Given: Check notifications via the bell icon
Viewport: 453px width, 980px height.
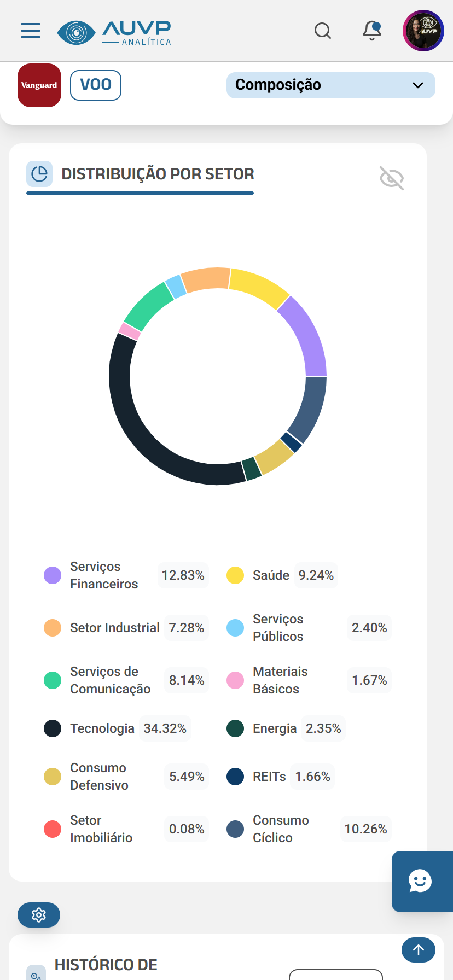Looking at the screenshot, I should [x=371, y=31].
